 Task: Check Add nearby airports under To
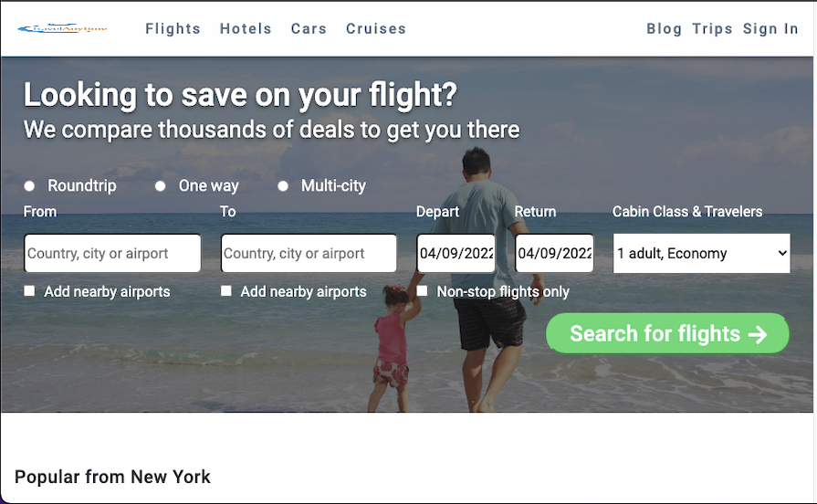coord(225,291)
